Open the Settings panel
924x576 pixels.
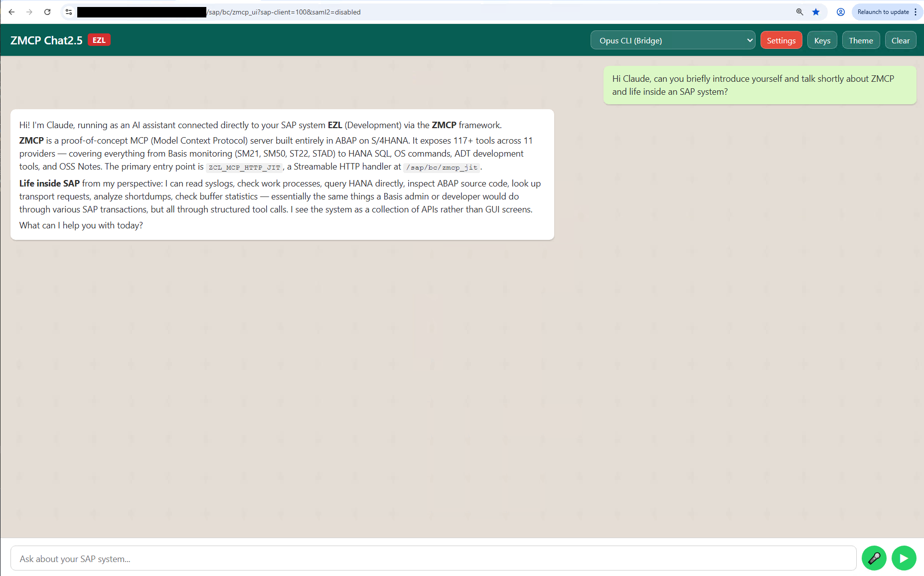click(781, 40)
